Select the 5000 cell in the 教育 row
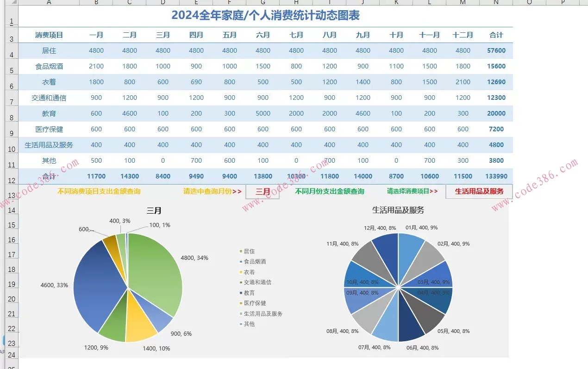 (x=263, y=114)
